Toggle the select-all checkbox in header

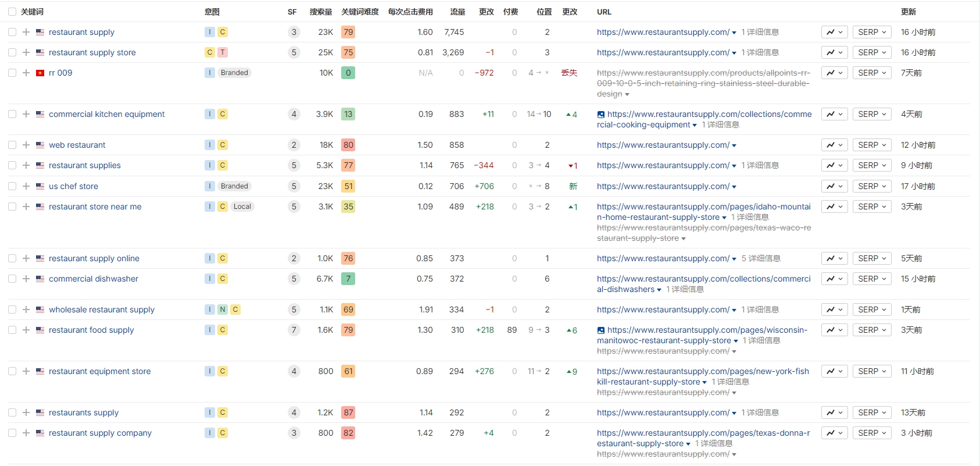pyautogui.click(x=12, y=12)
